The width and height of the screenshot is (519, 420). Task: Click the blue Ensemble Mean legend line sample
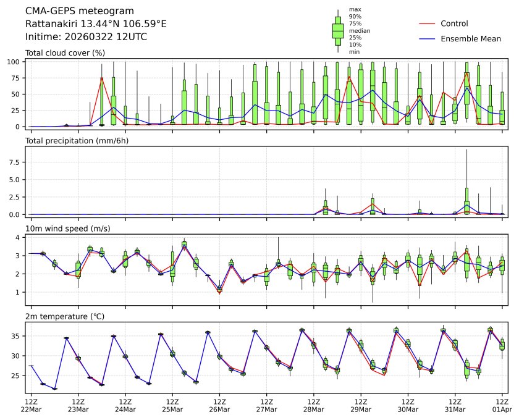pyautogui.click(x=427, y=38)
